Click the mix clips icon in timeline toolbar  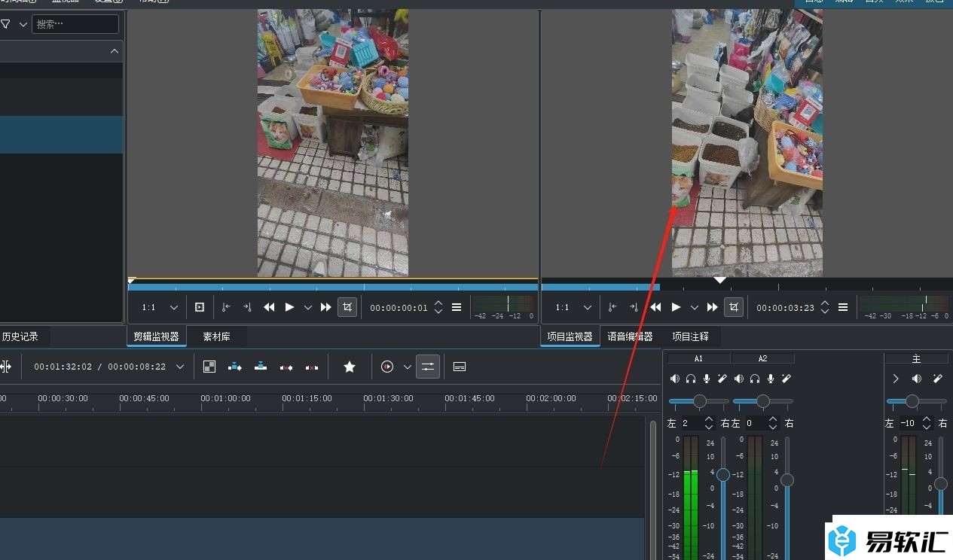point(209,367)
